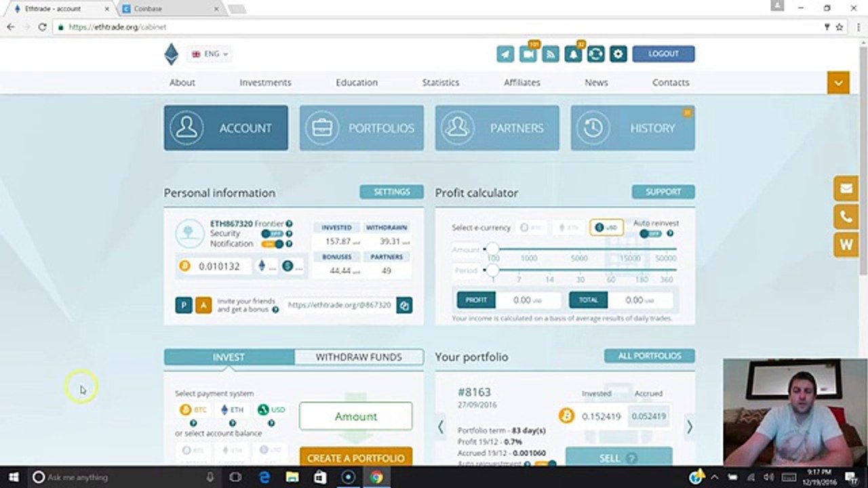The width and height of the screenshot is (868, 488).
Task: Open the Investments menu item
Action: point(265,82)
